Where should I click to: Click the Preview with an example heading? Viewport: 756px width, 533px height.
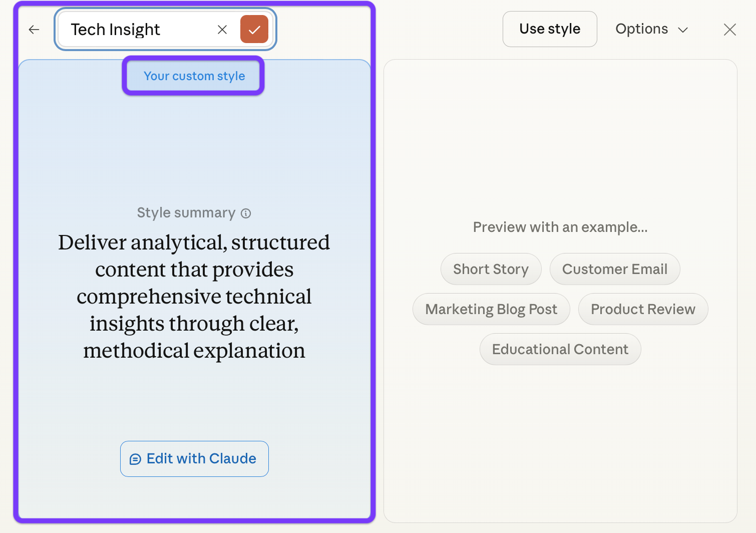(x=560, y=227)
